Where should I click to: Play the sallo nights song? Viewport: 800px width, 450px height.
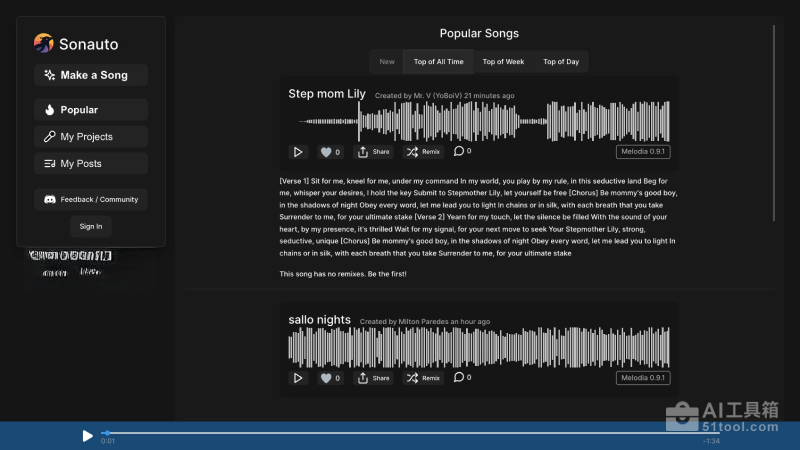298,378
